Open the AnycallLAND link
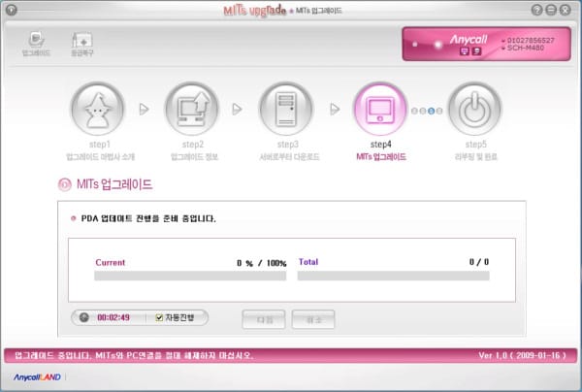Image resolution: width=582 pixels, height=392 pixels. 37,377
